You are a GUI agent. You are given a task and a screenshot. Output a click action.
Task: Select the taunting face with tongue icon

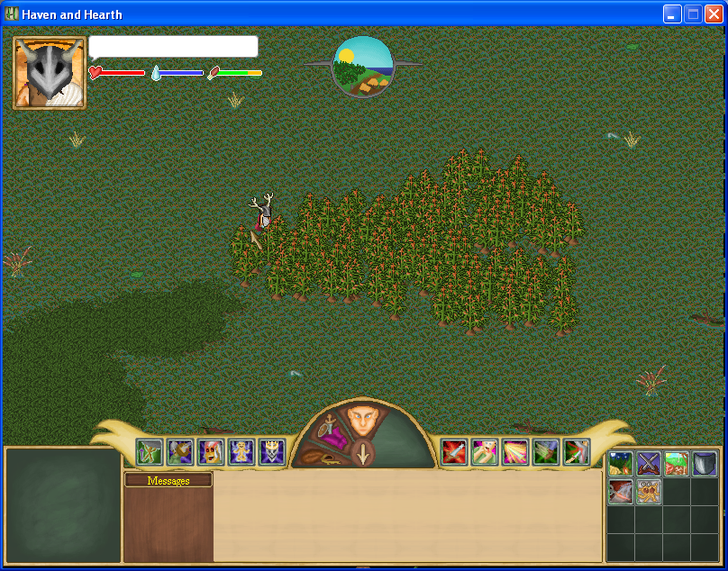pos(485,452)
